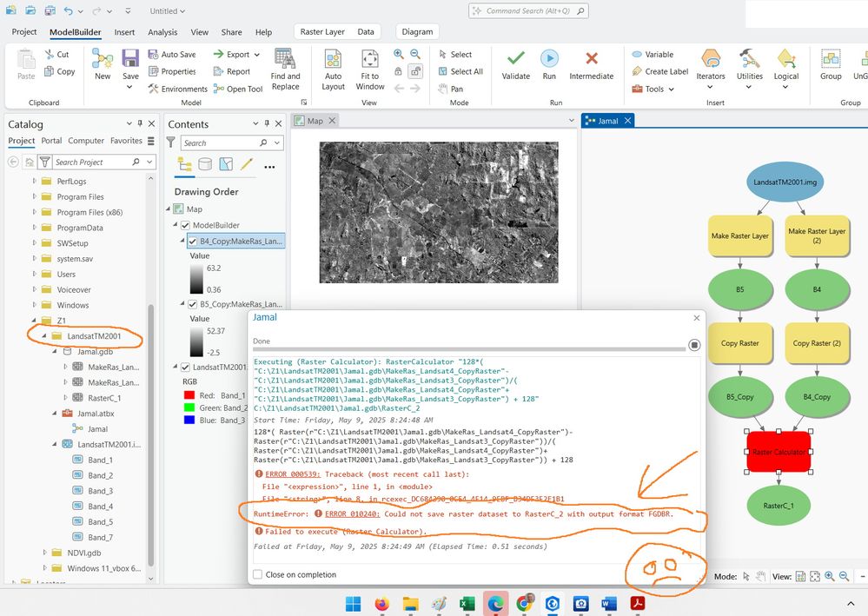Expand the Users folder
868x616 pixels.
(x=35, y=274)
